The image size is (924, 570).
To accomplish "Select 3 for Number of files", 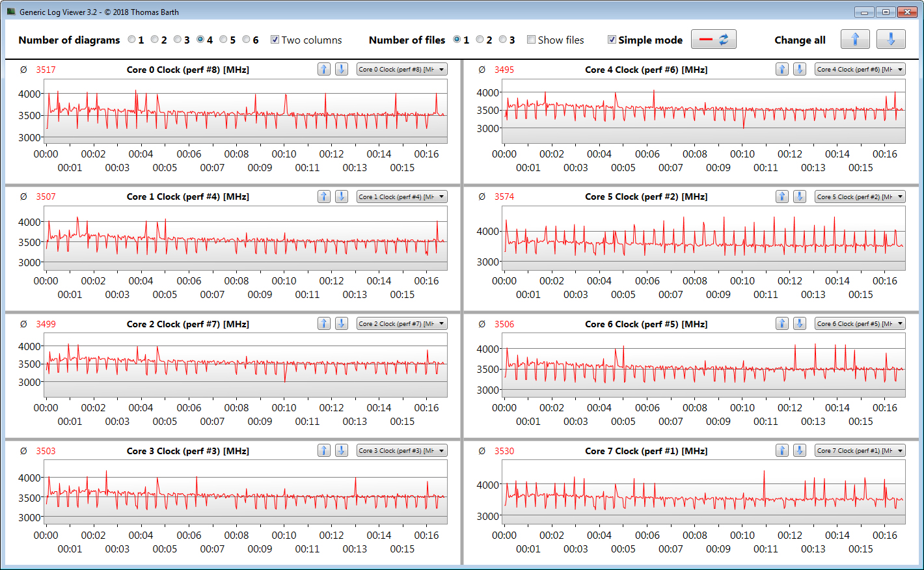I will 502,39.
